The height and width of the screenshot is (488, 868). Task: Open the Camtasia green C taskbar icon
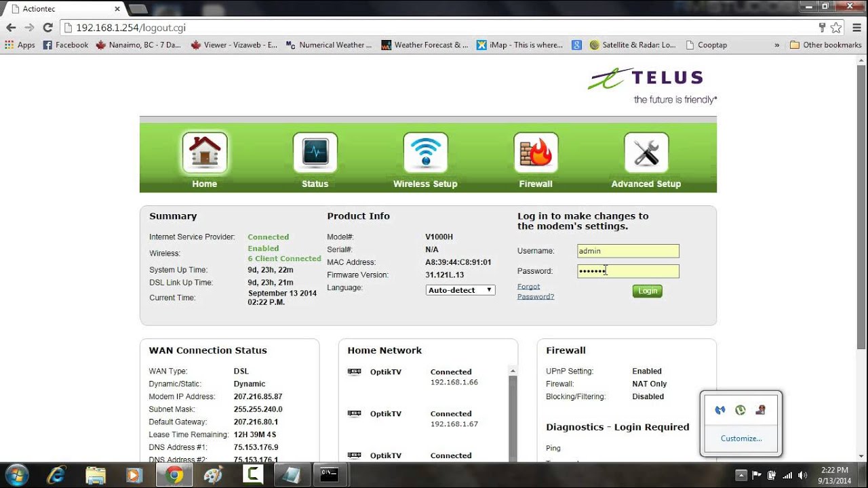(x=253, y=476)
